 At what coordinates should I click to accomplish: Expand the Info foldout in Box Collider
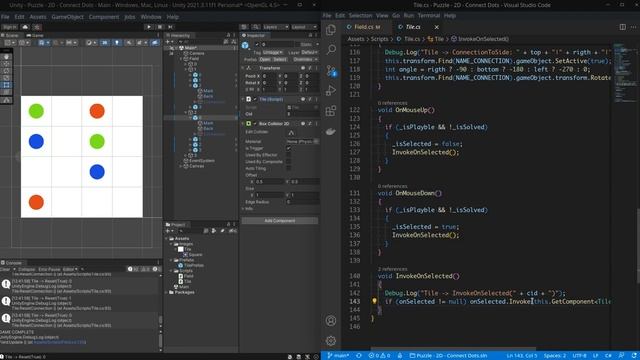243,209
